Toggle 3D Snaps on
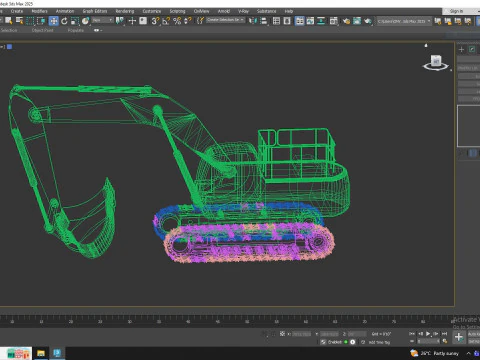This screenshot has width=480, height=360. [155, 21]
